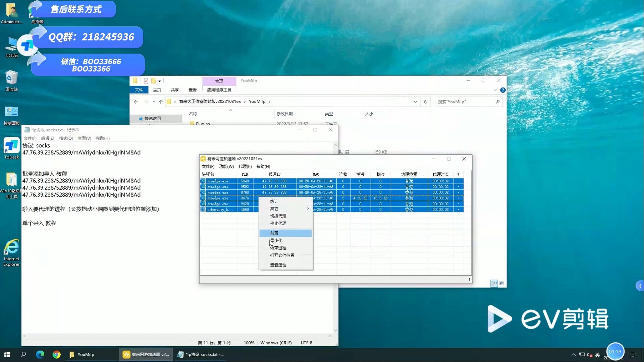
Task: Select the identity_h process row PID 4560
Action: coord(332,210)
